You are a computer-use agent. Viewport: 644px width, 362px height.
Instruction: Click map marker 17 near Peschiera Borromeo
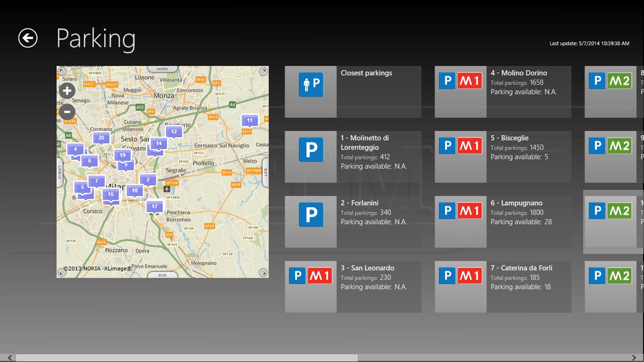pos(154,207)
